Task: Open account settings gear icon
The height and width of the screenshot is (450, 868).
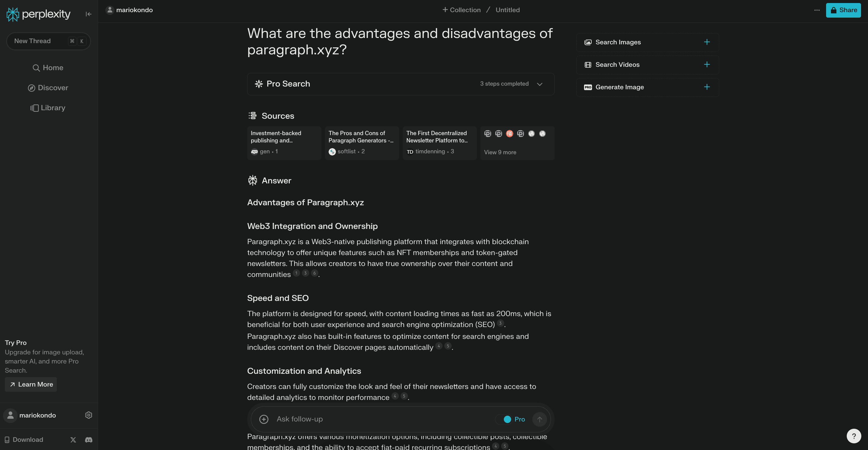Action: pyautogui.click(x=88, y=415)
